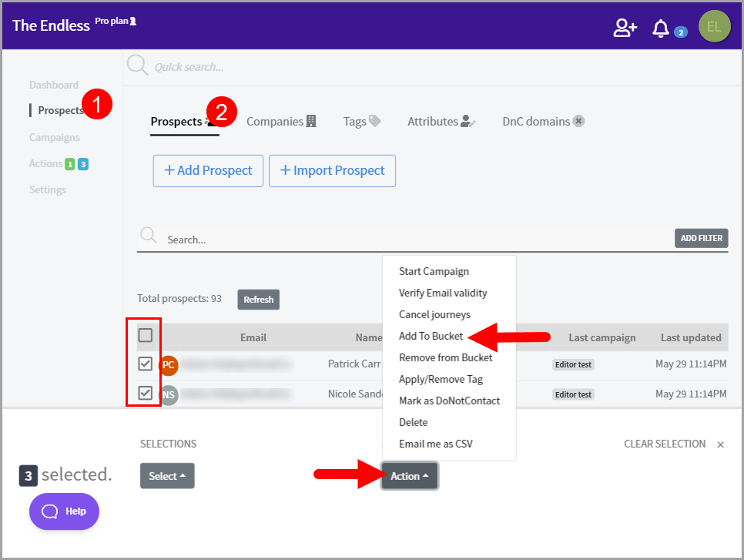The height and width of the screenshot is (560, 744).
Task: Select Email me as CSV option
Action: (435, 444)
